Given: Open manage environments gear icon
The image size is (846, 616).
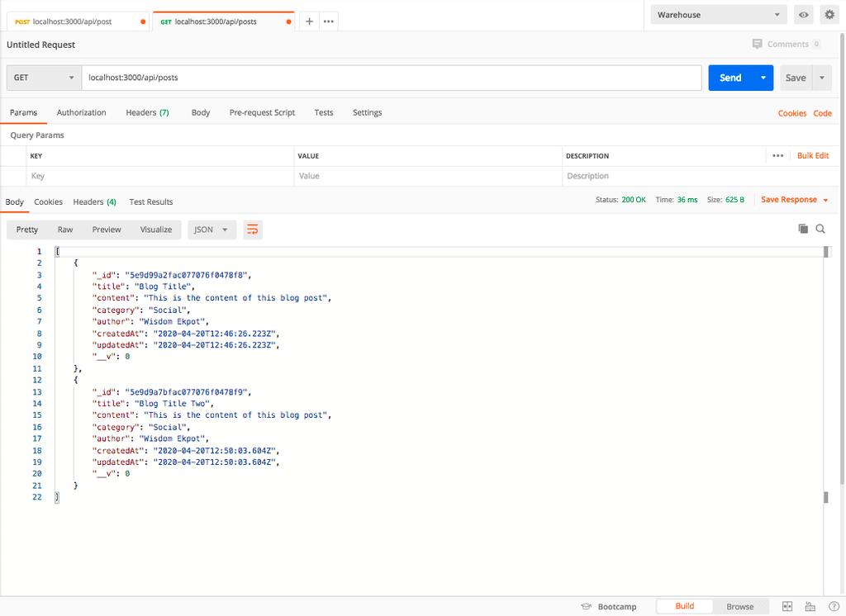Looking at the screenshot, I should tap(829, 15).
